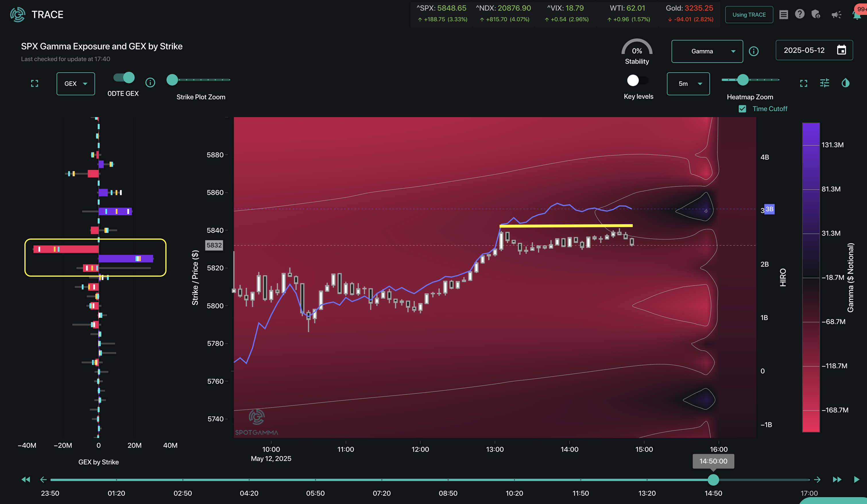Click the 5832 price label on axis
Viewport: 867px width, 504px height.
pyautogui.click(x=214, y=245)
